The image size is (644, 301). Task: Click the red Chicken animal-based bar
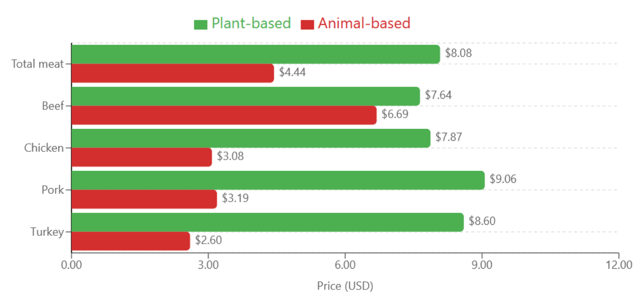[x=142, y=157]
